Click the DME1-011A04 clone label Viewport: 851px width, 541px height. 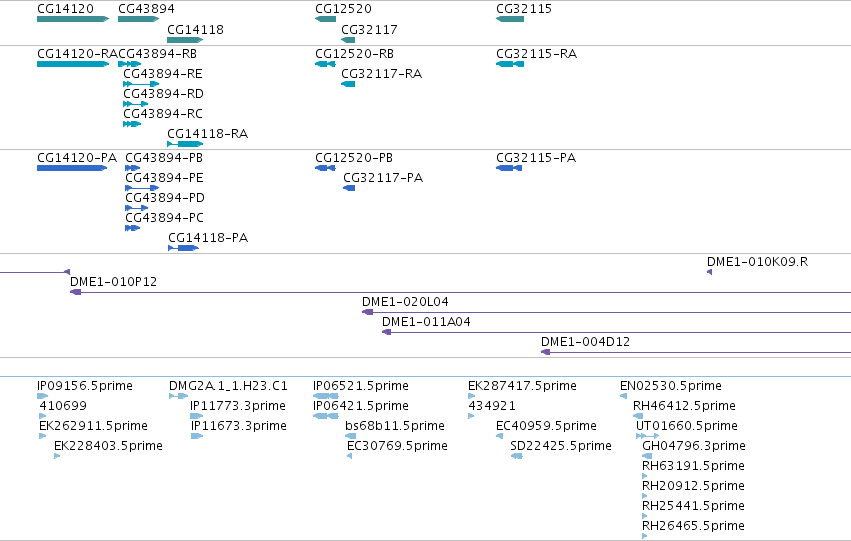[426, 322]
